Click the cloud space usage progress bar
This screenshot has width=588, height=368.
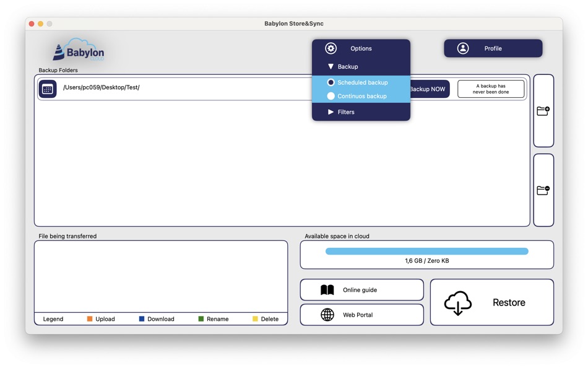pos(426,251)
